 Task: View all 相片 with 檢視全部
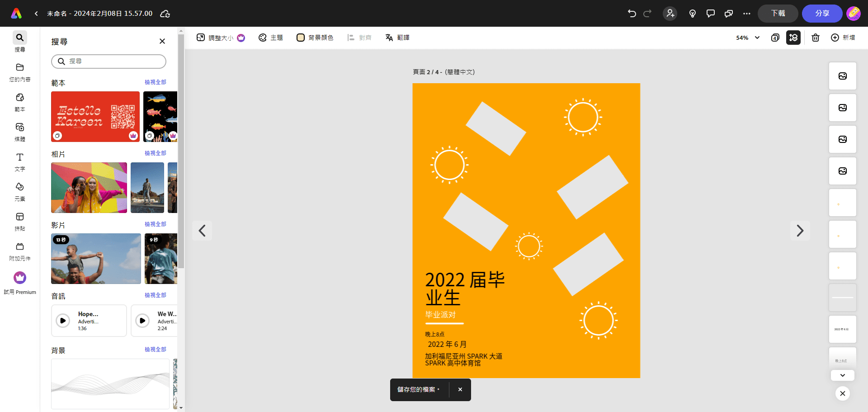156,153
